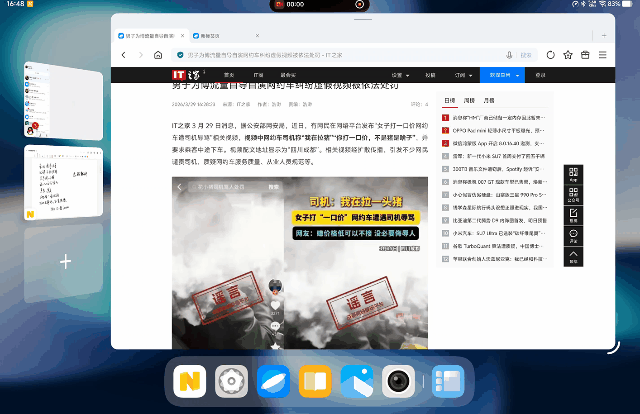
Task: Switch to the 月榜 ranking tab
Action: pyautogui.click(x=489, y=101)
